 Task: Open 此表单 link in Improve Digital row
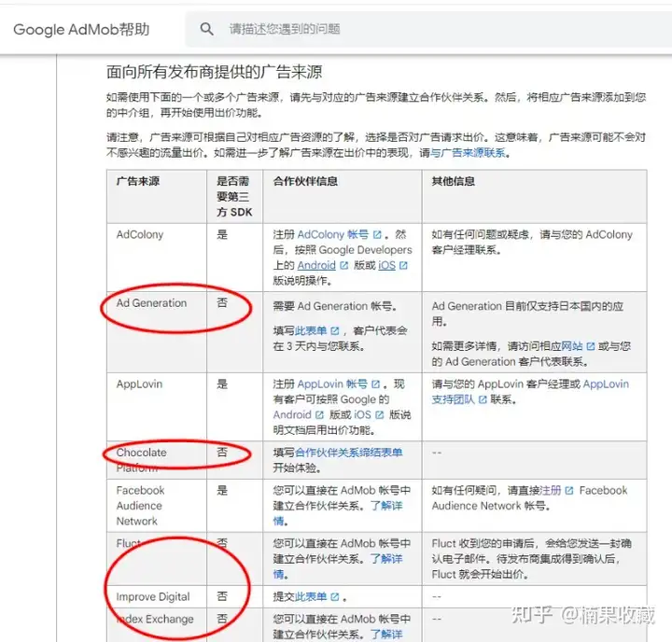pyautogui.click(x=311, y=596)
